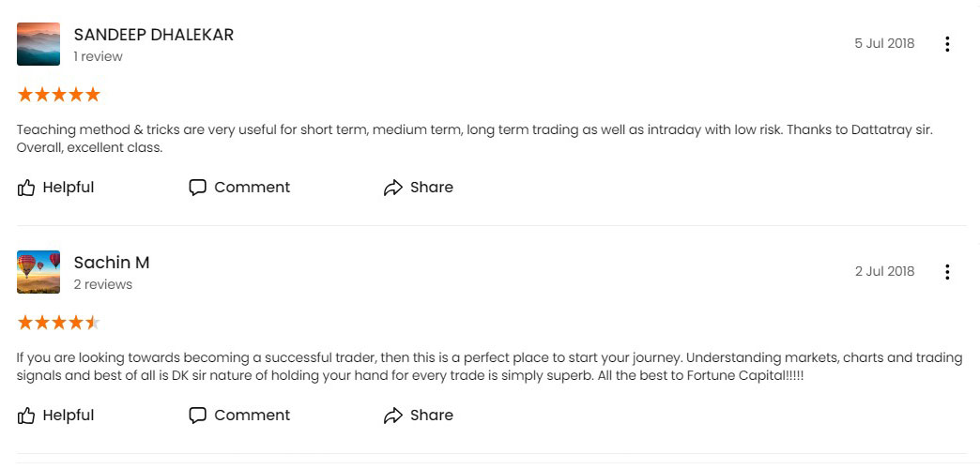980x469 pixels.
Task: Mark Sachin M's review as Helpful
Action: pyautogui.click(x=69, y=416)
